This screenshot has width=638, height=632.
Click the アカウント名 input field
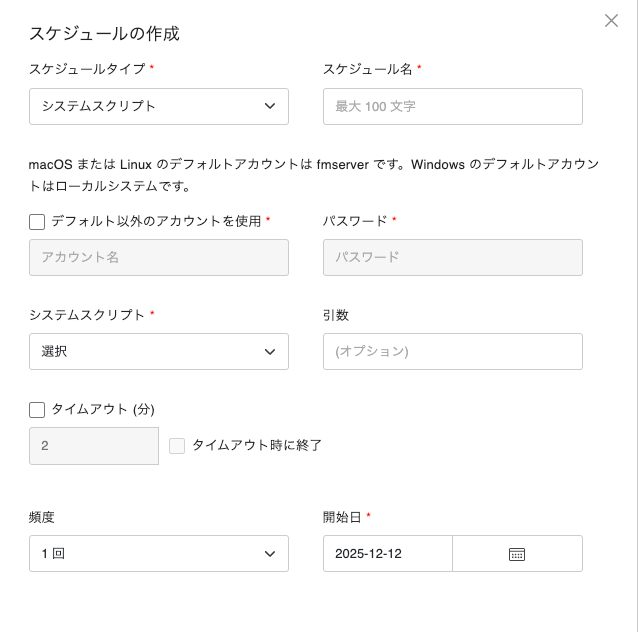tap(159, 257)
